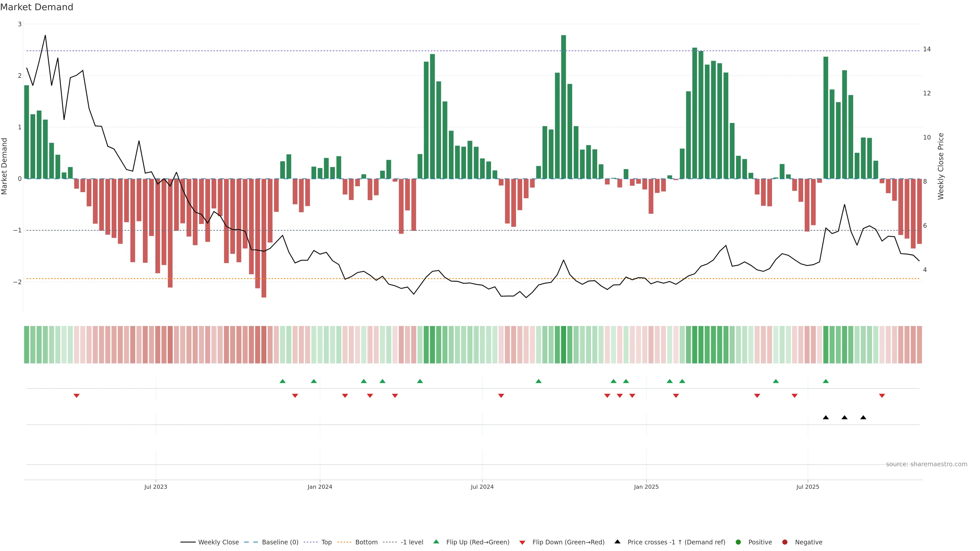Image resolution: width=980 pixels, height=551 pixels.
Task: Click the Jul 2025 x-axis label
Action: (x=807, y=487)
